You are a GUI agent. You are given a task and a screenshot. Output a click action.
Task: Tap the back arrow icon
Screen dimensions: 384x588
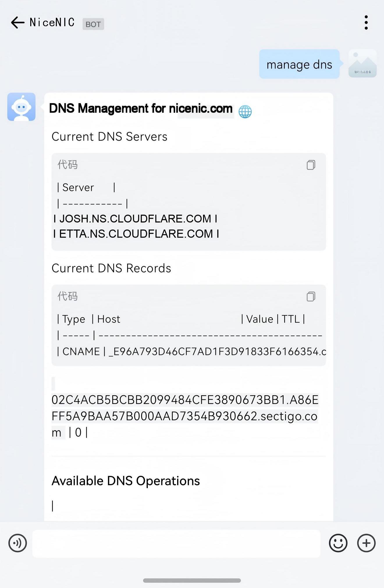(17, 23)
